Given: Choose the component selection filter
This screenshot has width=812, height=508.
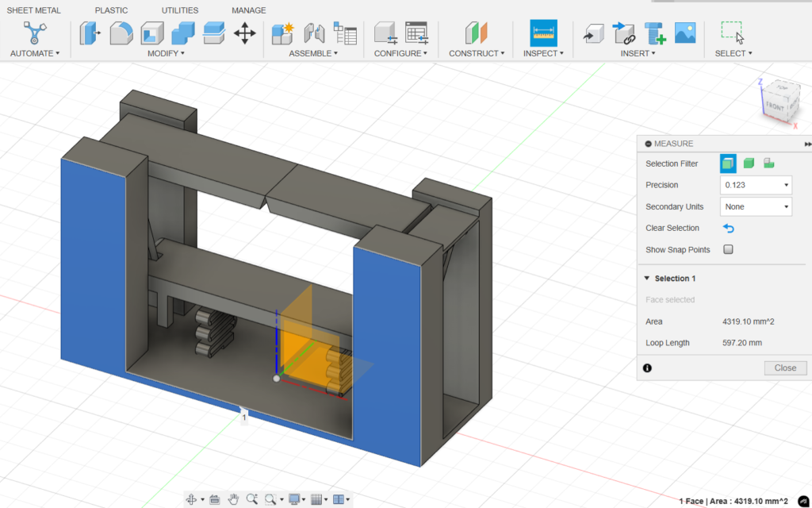Looking at the screenshot, I should [769, 164].
